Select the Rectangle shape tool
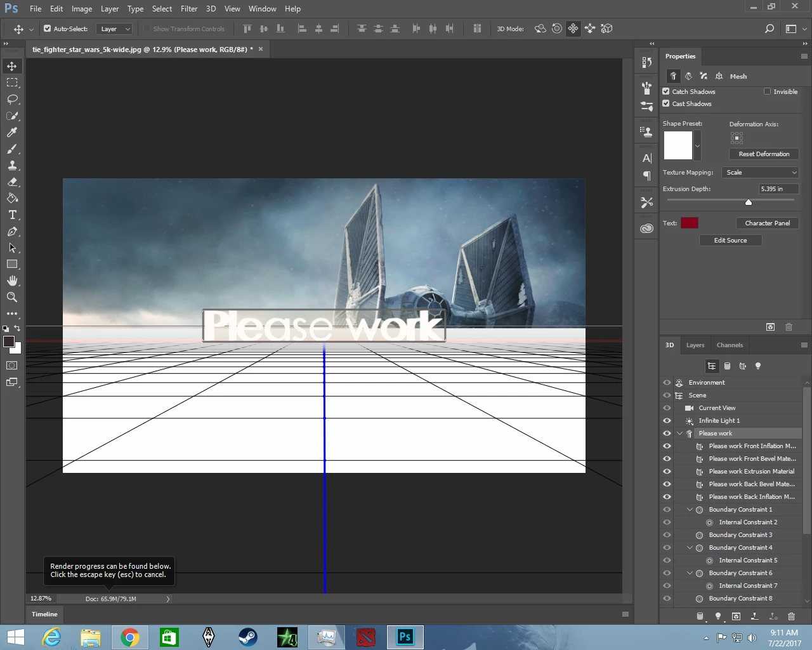The height and width of the screenshot is (650, 812). [12, 264]
